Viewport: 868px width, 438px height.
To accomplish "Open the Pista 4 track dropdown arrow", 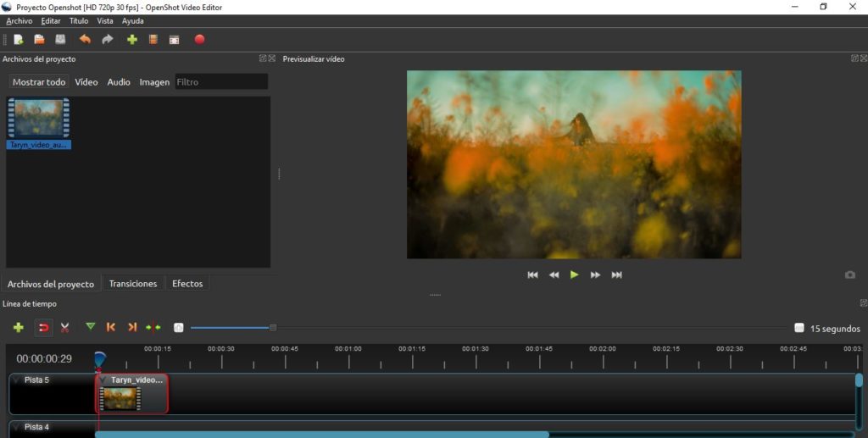I will pos(16,428).
